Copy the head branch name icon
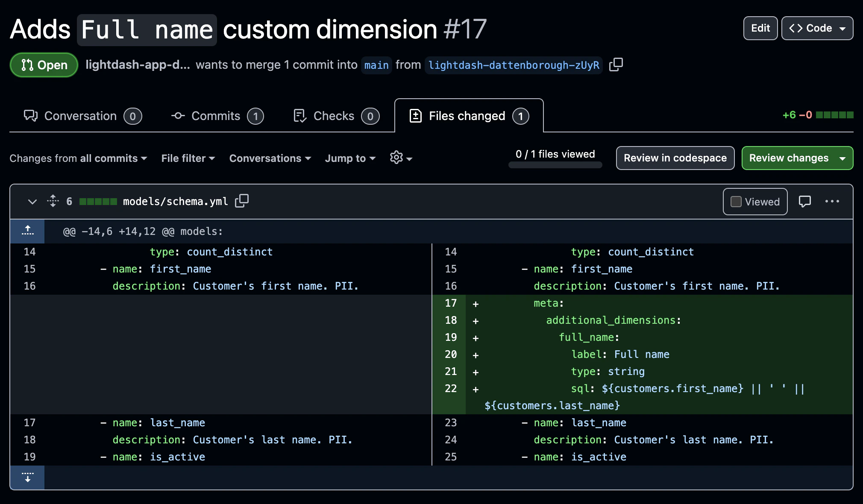This screenshot has height=504, width=863. coord(616,64)
